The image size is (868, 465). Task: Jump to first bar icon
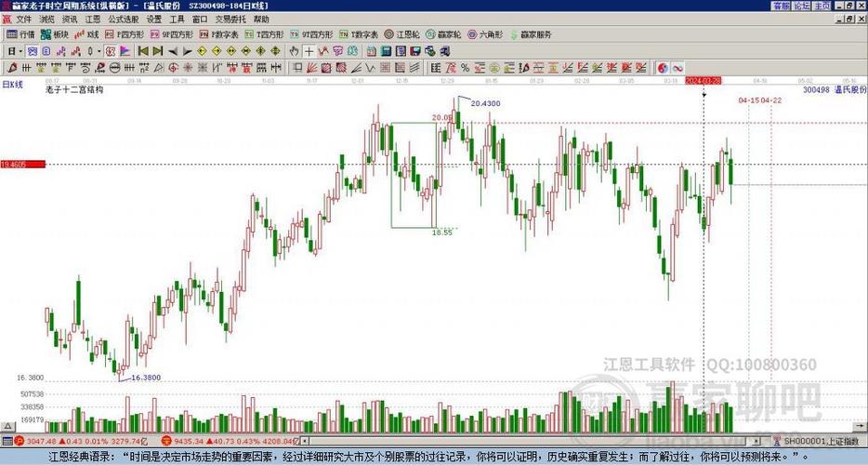(143, 51)
